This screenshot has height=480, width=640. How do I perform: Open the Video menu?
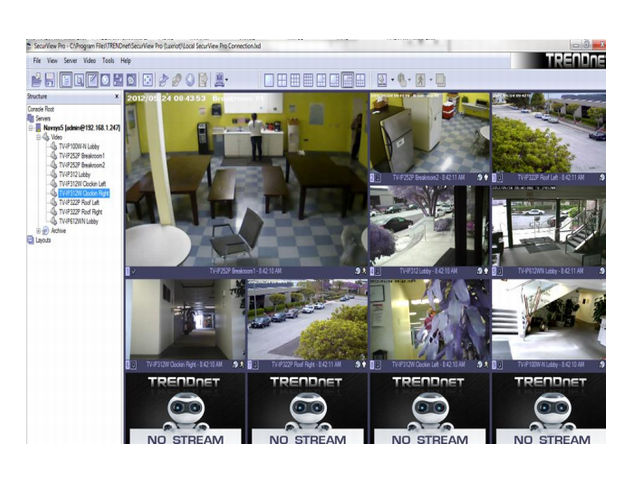pyautogui.click(x=89, y=60)
